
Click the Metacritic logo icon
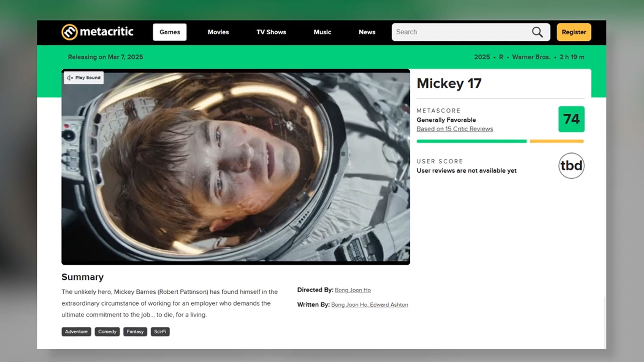69,32
